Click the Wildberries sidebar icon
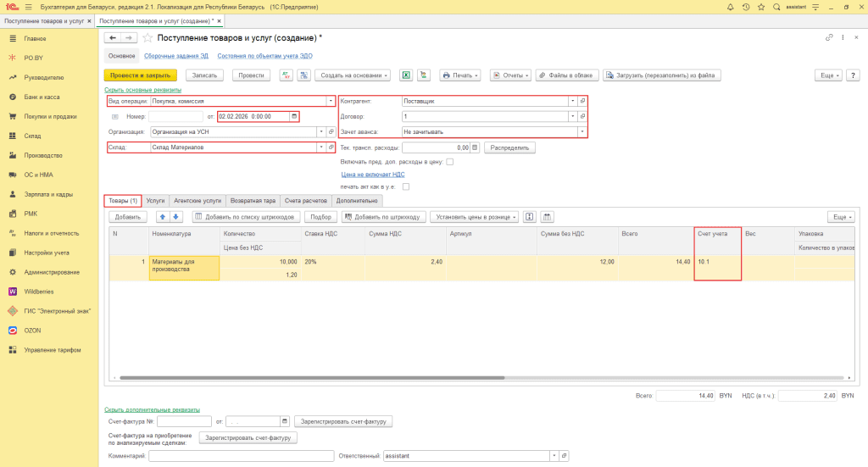868x467 pixels. [x=13, y=291]
